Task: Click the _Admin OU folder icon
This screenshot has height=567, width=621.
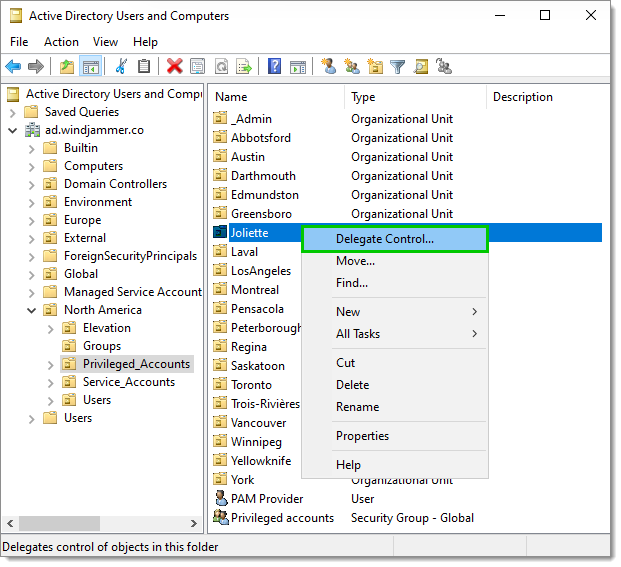Action: (220, 118)
